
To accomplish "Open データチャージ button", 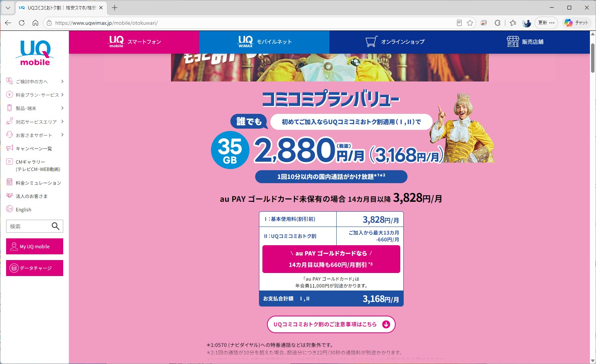I will point(35,268).
